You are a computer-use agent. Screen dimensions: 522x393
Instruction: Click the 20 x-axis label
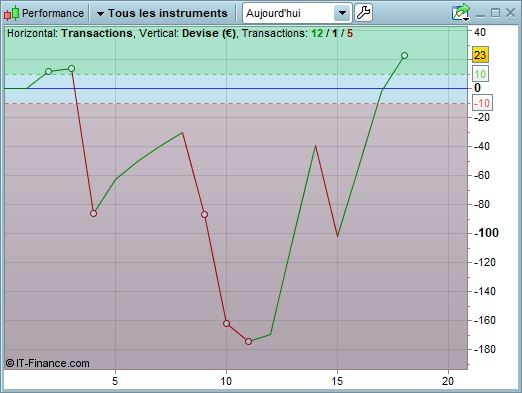tap(448, 381)
